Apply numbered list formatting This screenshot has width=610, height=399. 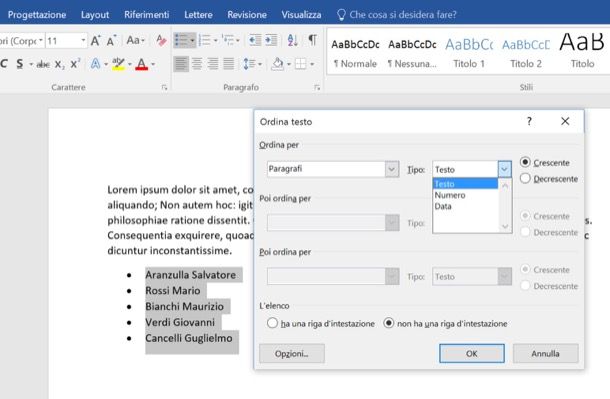(x=204, y=40)
